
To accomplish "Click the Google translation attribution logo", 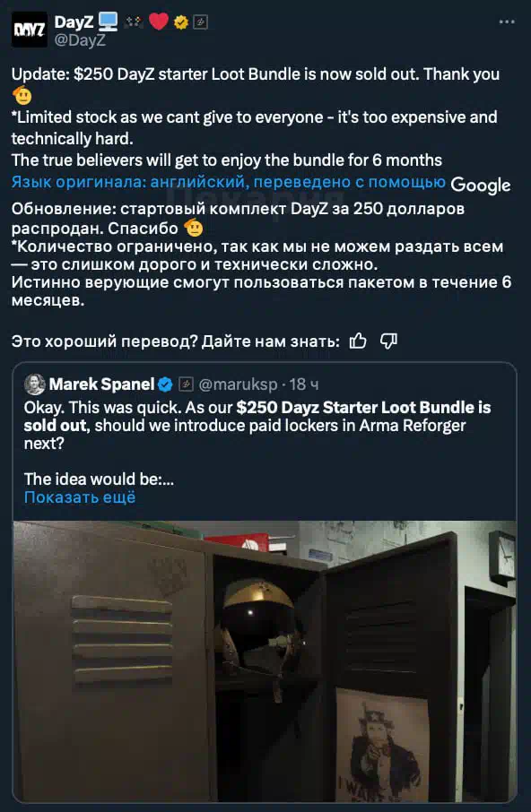I will (481, 185).
